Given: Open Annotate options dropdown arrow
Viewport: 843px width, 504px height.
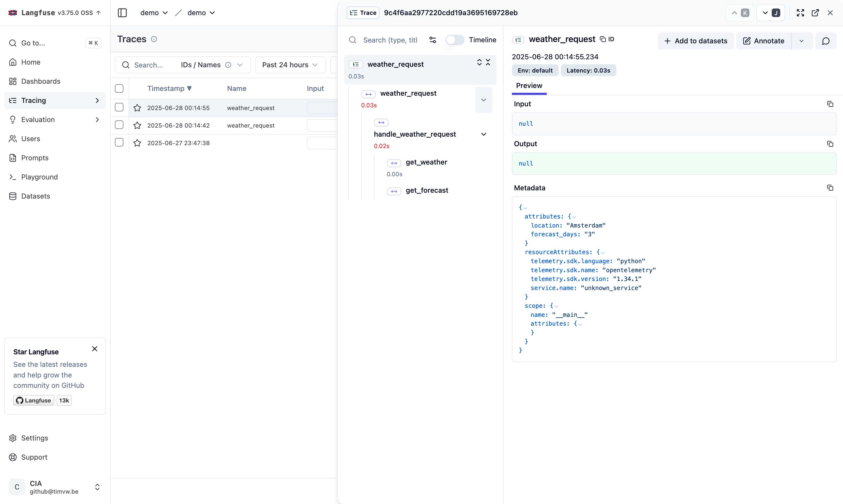Looking at the screenshot, I should (x=802, y=41).
